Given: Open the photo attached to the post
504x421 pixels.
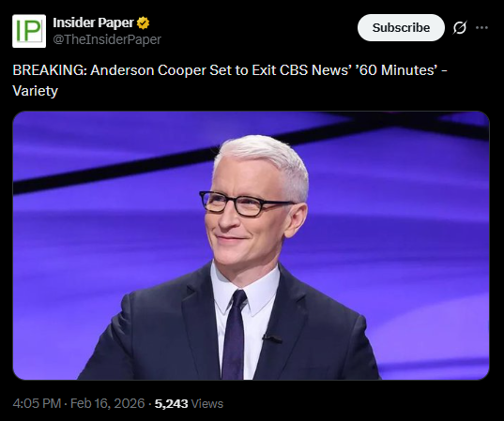Looking at the screenshot, I should point(251,246).
